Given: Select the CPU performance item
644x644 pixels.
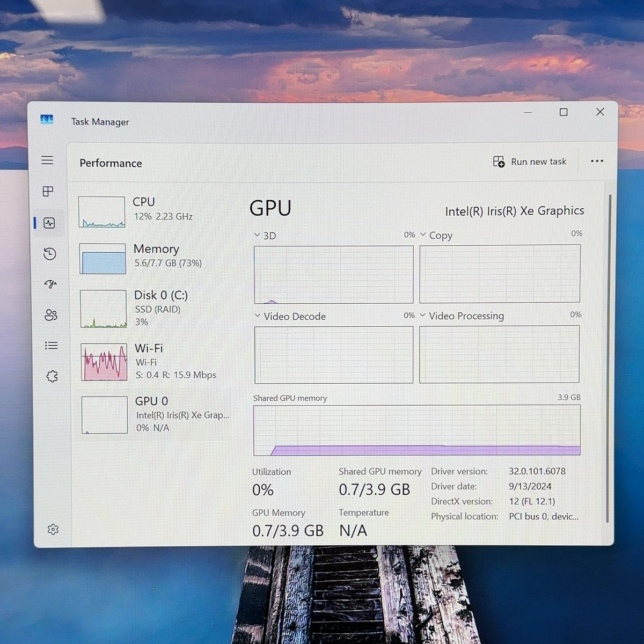Looking at the screenshot, I should 156,211.
